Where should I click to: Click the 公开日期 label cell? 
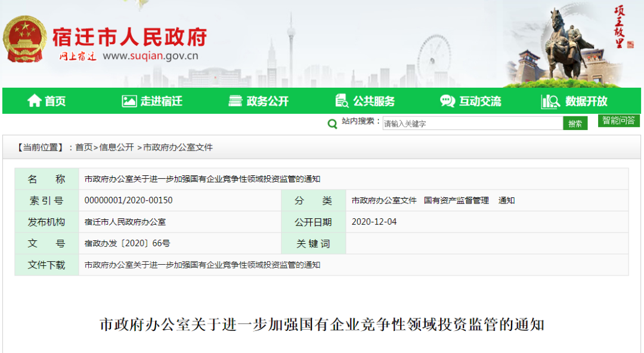pos(314,222)
